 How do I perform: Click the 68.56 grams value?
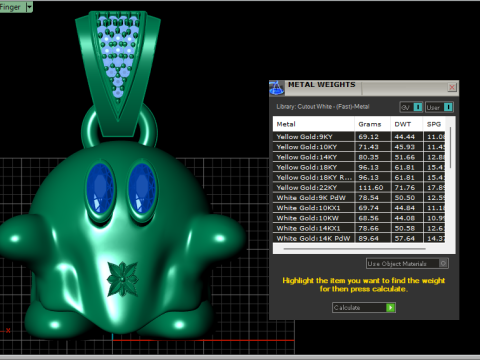[368, 218]
